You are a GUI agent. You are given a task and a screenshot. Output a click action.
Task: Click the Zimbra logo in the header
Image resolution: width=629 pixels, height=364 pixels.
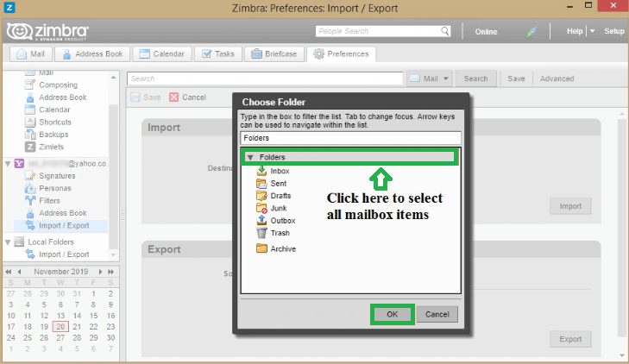pyautogui.click(x=47, y=31)
